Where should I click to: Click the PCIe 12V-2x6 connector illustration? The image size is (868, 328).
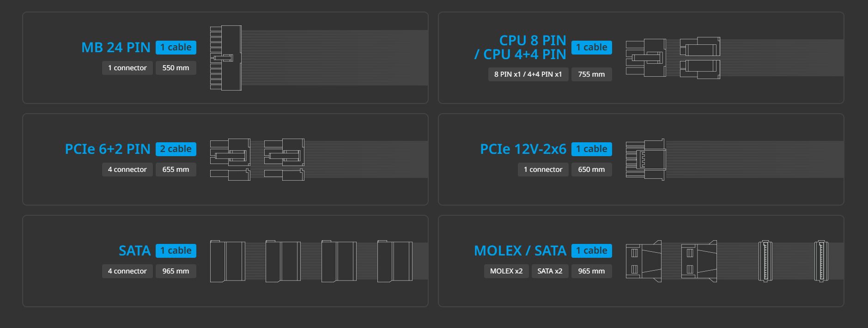point(645,159)
